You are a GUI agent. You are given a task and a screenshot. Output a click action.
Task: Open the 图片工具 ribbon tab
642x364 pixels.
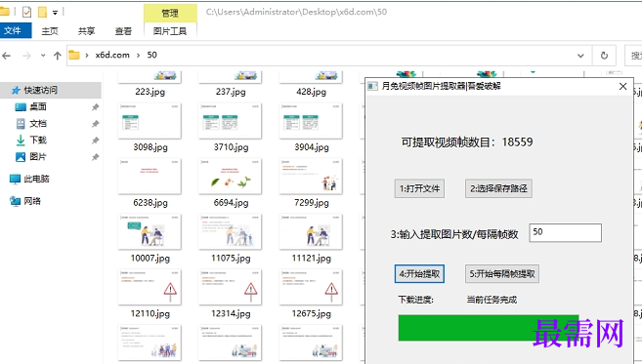tap(170, 31)
